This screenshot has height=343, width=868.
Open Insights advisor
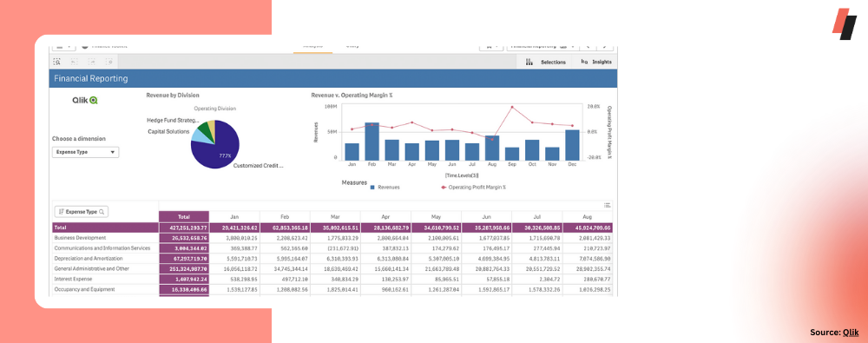(596, 62)
